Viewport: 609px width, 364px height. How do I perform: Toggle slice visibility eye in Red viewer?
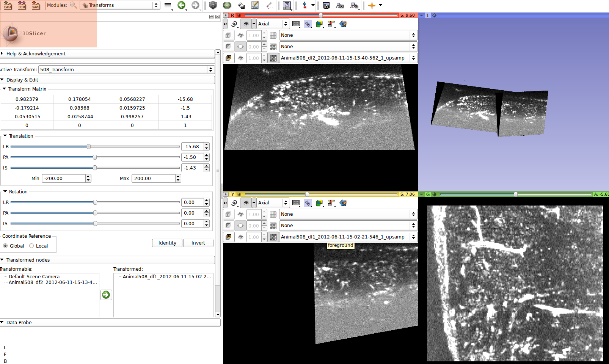pos(246,24)
